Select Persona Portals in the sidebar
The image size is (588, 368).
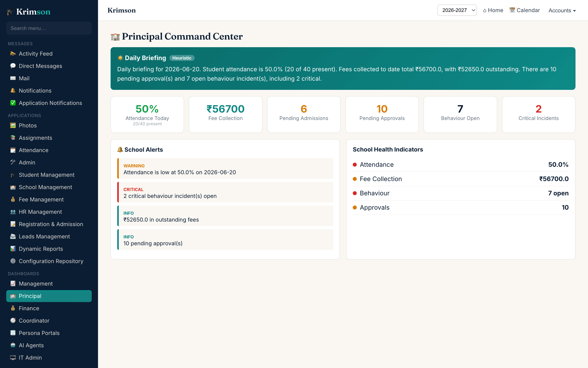coord(49,333)
